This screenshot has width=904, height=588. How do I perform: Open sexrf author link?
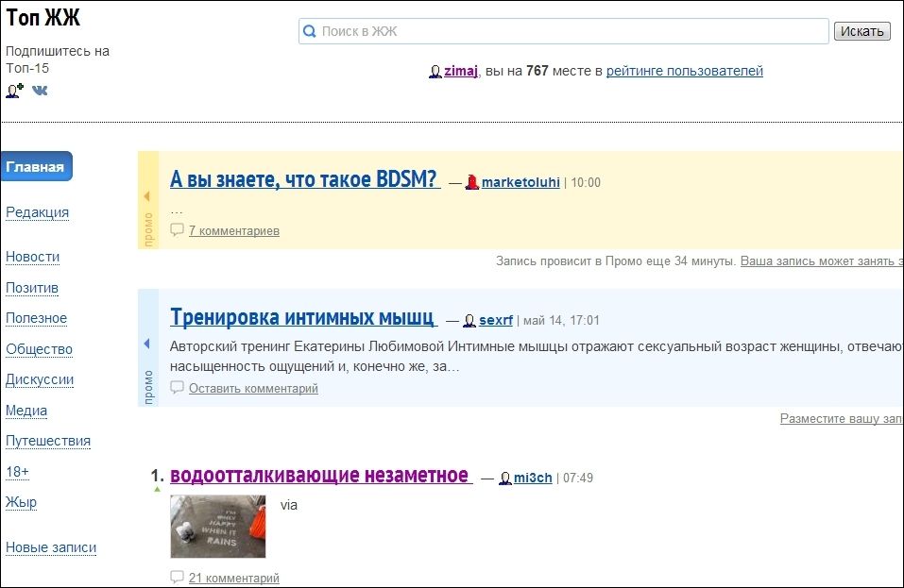[x=496, y=320]
